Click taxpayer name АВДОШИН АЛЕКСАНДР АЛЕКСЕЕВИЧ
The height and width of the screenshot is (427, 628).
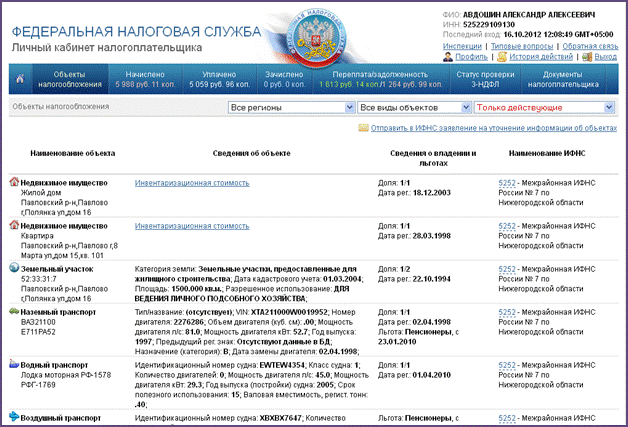(x=529, y=15)
